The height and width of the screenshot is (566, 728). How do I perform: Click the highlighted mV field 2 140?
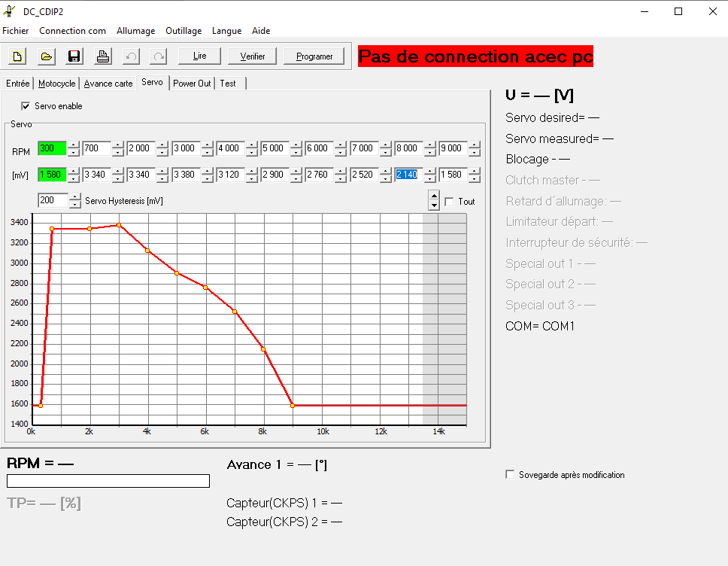(408, 175)
